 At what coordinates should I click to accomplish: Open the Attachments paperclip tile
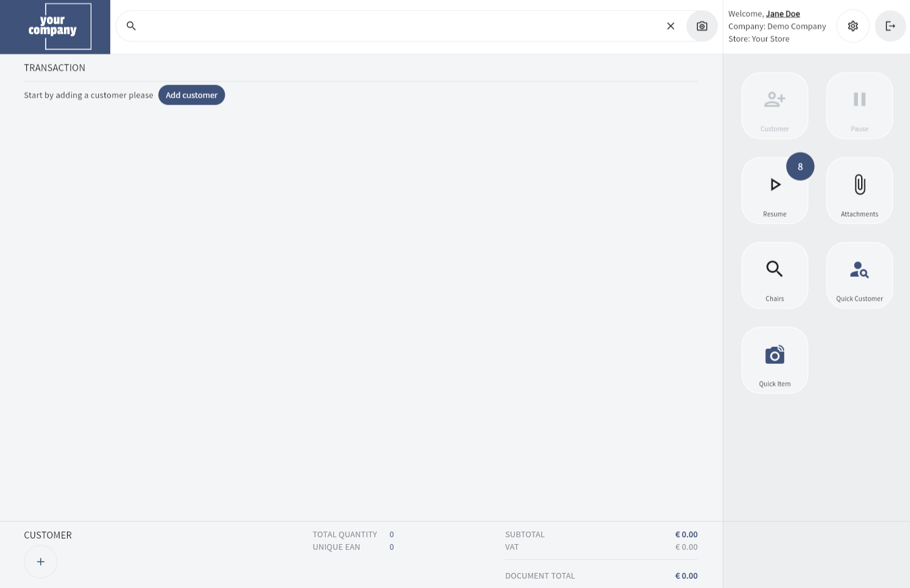[x=859, y=190]
